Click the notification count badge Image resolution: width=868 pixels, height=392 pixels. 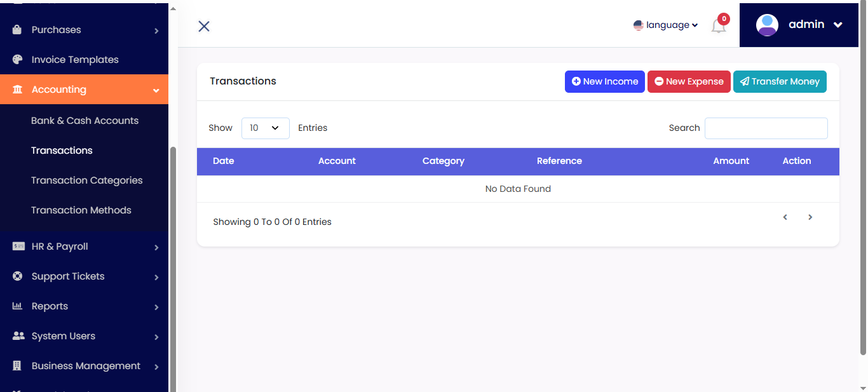[x=724, y=19]
